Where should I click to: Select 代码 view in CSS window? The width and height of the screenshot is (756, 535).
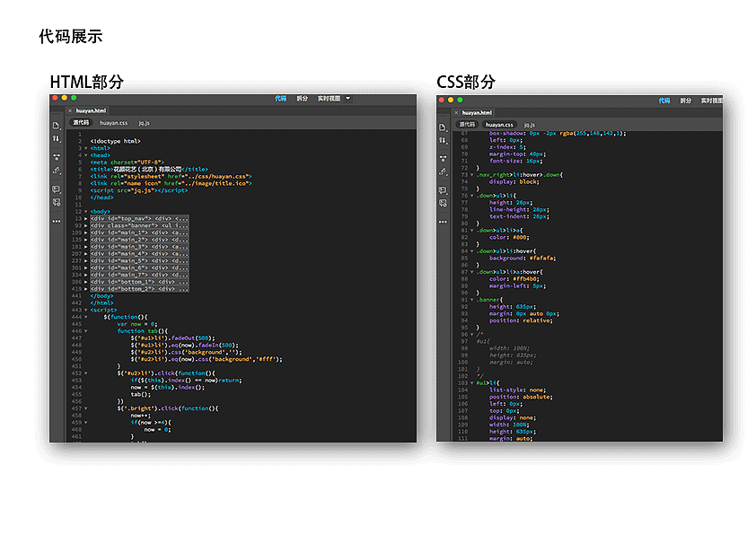pyautogui.click(x=664, y=101)
